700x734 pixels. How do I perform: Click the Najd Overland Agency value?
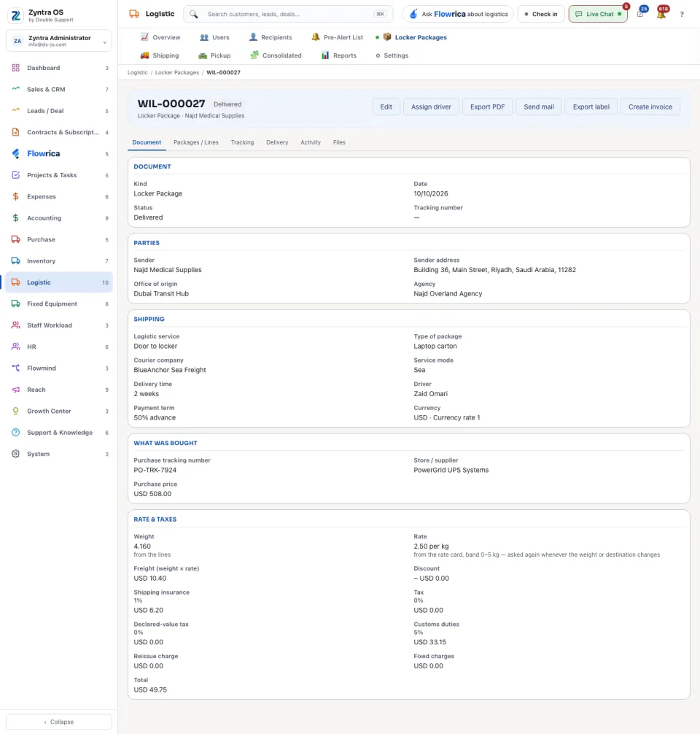pos(447,293)
